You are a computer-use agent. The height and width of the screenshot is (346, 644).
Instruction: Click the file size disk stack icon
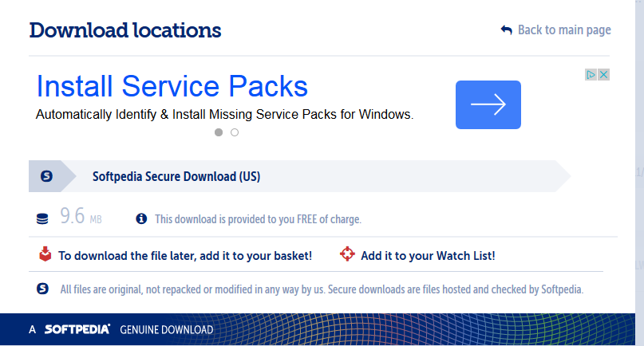pyautogui.click(x=42, y=218)
